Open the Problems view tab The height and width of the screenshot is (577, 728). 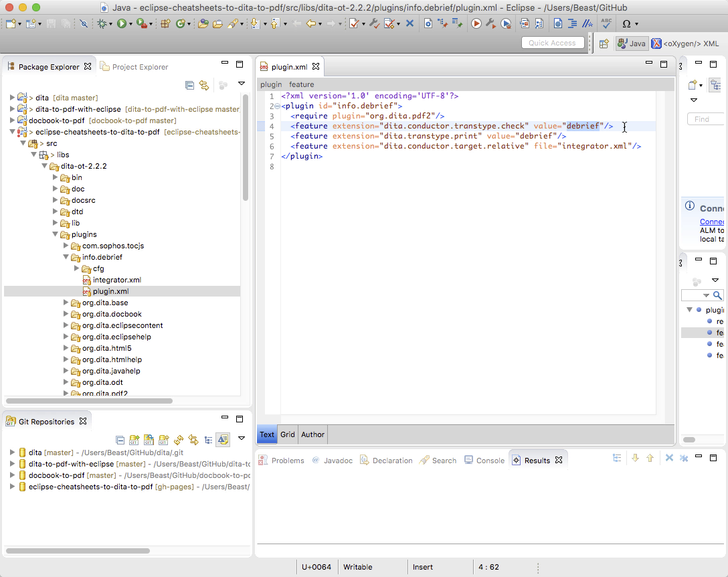coord(281,461)
